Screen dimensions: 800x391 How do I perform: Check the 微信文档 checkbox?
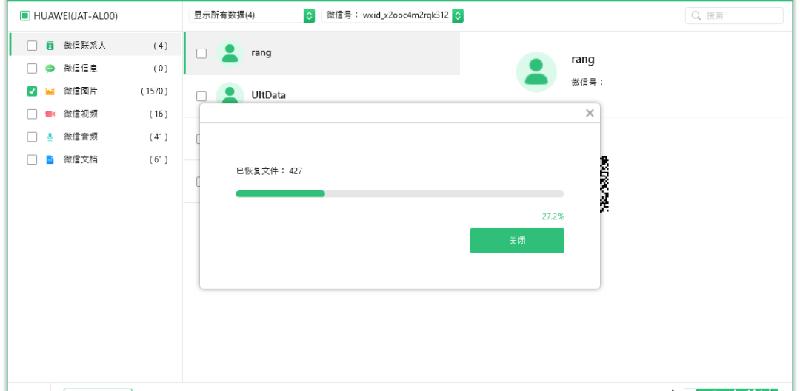point(32,160)
